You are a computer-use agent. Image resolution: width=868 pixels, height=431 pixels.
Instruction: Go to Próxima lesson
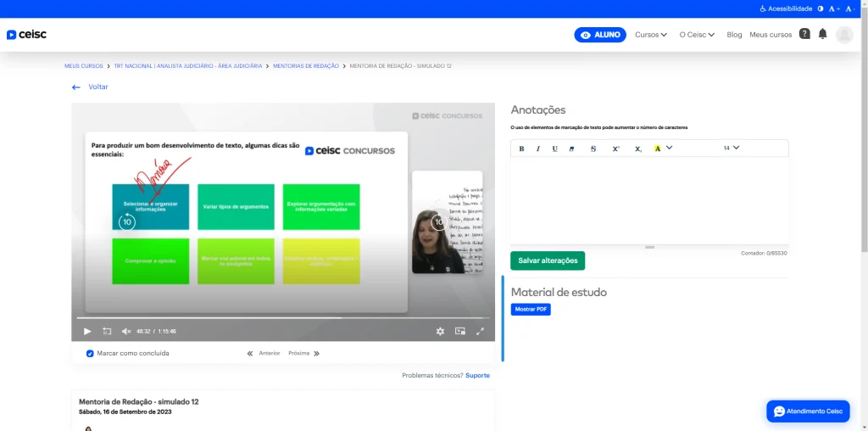[299, 354]
